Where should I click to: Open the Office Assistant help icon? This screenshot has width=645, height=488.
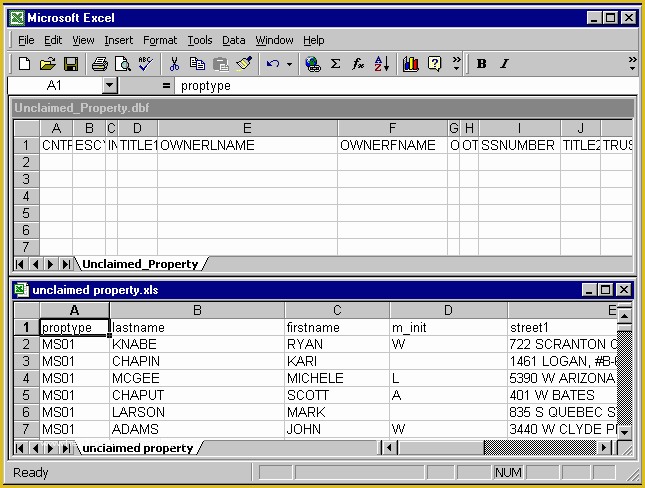coord(434,64)
